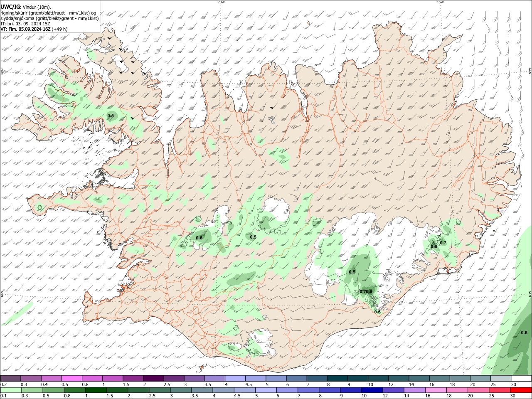
Task: Click upper legend swatch starting at 1.5
Action: pos(133,378)
